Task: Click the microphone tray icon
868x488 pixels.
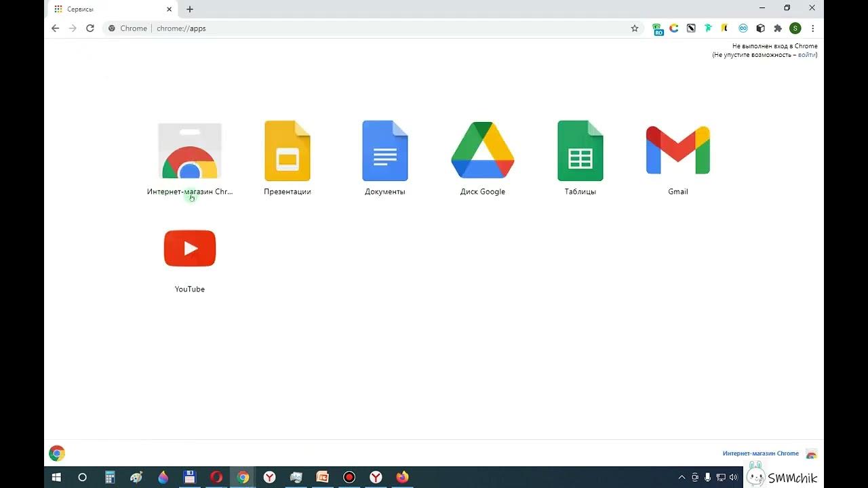Action: coord(708,477)
